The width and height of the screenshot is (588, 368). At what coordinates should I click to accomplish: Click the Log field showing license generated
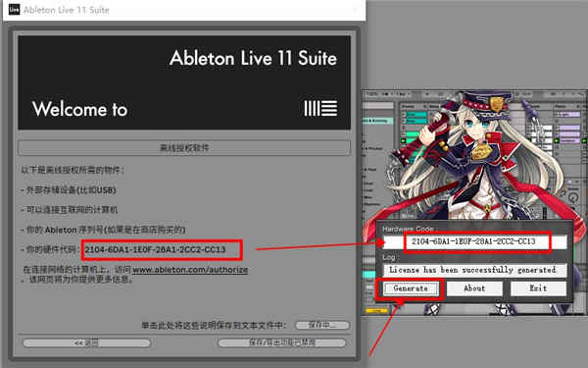[x=474, y=270]
